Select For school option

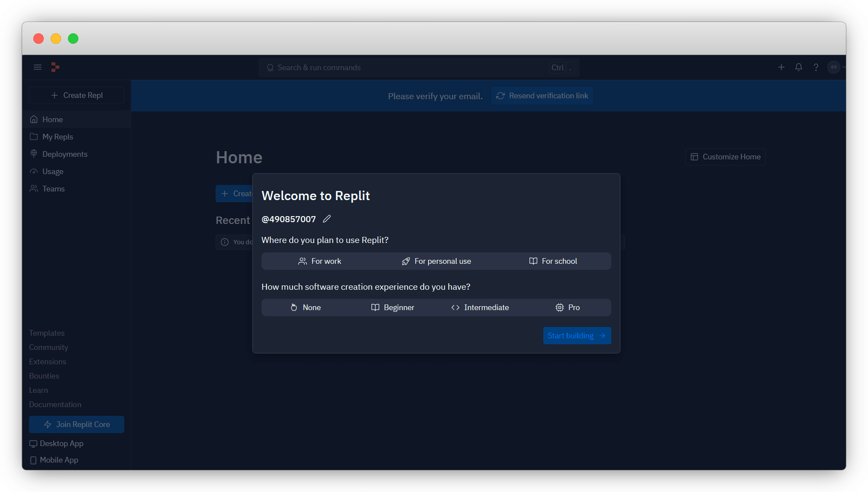(x=553, y=261)
